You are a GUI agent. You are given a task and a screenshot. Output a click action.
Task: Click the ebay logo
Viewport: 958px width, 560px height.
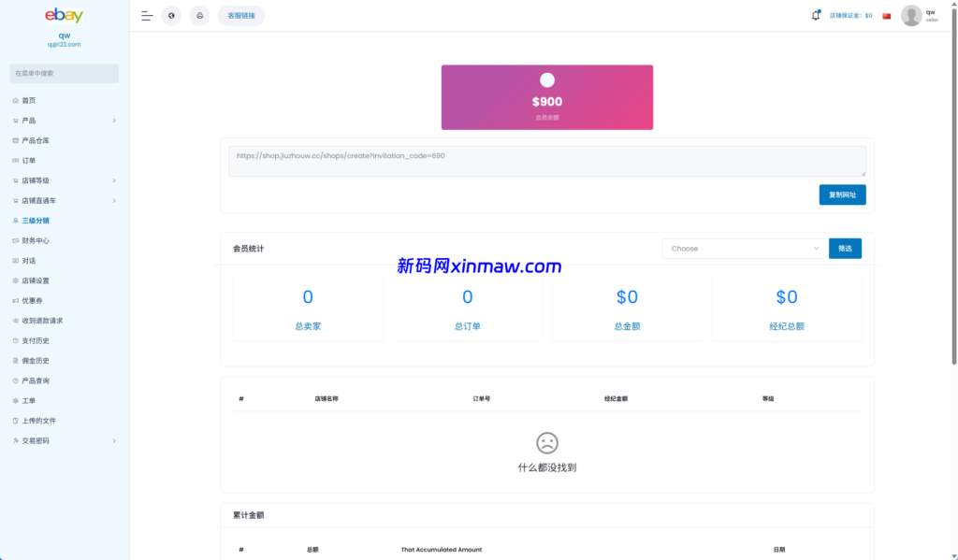63,15
